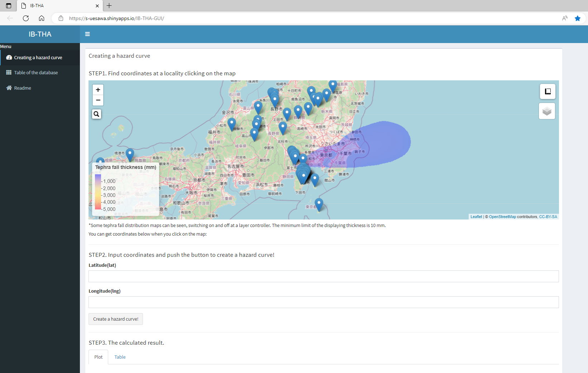Screen dimensions: 588x373
Task: Open a new browser tab
Action: 109,5
